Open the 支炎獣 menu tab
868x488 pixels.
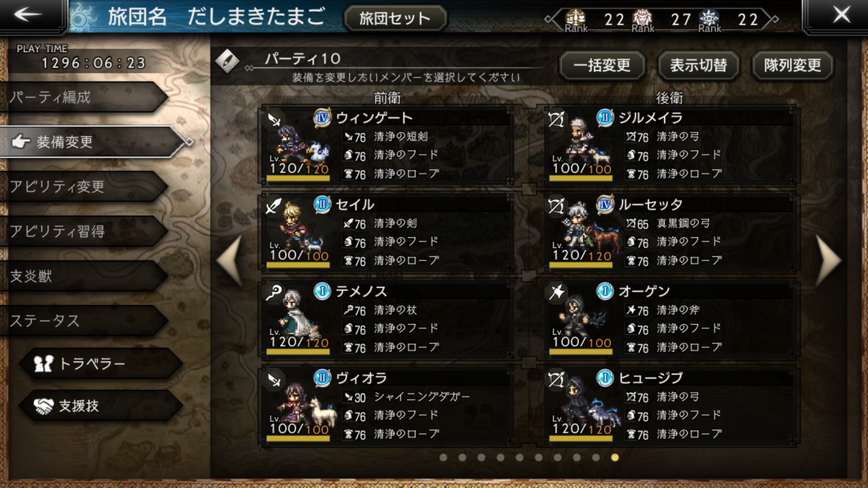[84, 276]
